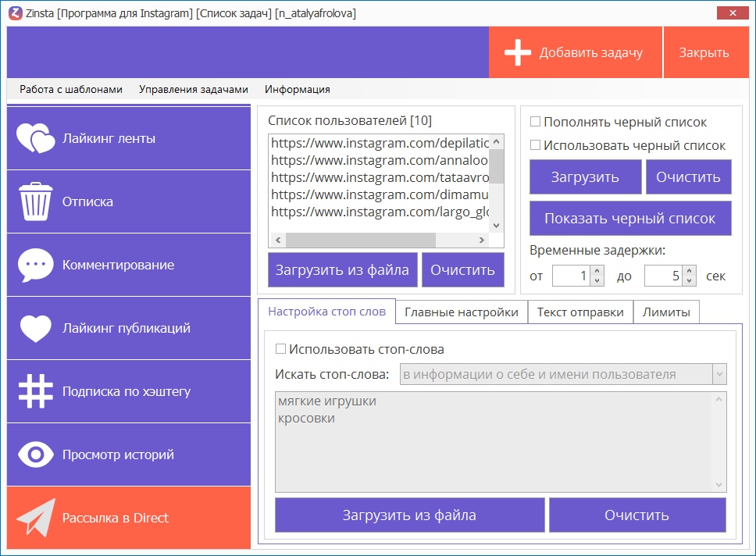Image resolution: width=756 pixels, height=556 pixels.
Task: Click the user list scroll right arrow
Action: click(482, 240)
